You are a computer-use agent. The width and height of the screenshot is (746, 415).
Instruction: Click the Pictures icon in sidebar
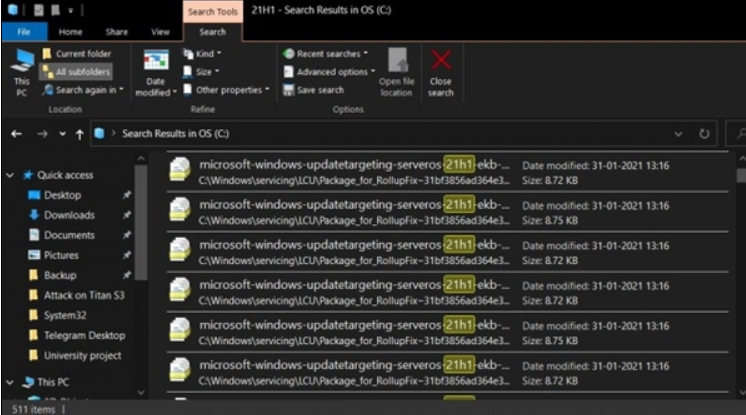tap(34, 255)
